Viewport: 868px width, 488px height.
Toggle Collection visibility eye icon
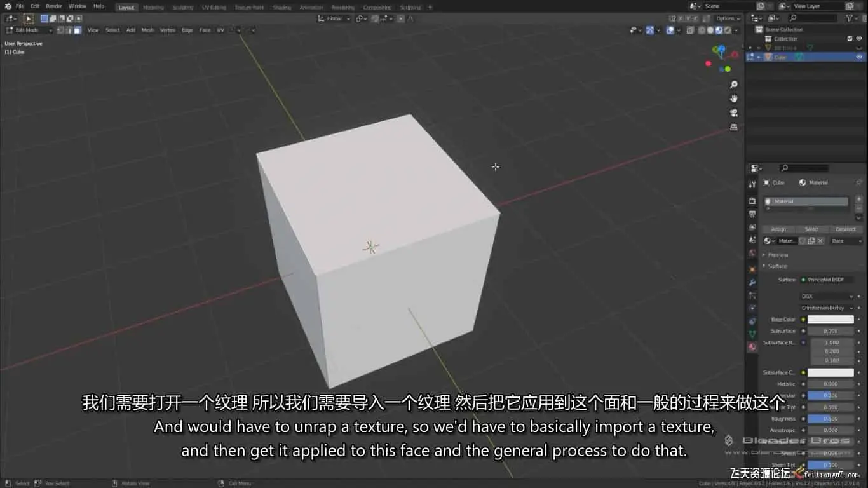point(859,39)
